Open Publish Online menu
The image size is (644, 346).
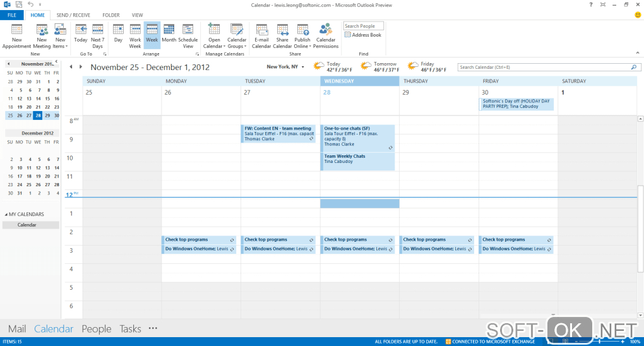point(302,36)
